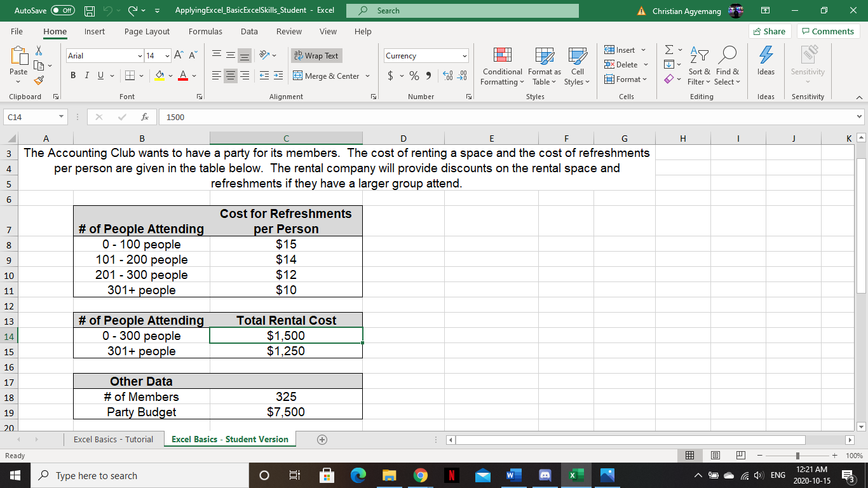Expand the formula bar
The height and width of the screenshot is (488, 868).
tap(860, 118)
